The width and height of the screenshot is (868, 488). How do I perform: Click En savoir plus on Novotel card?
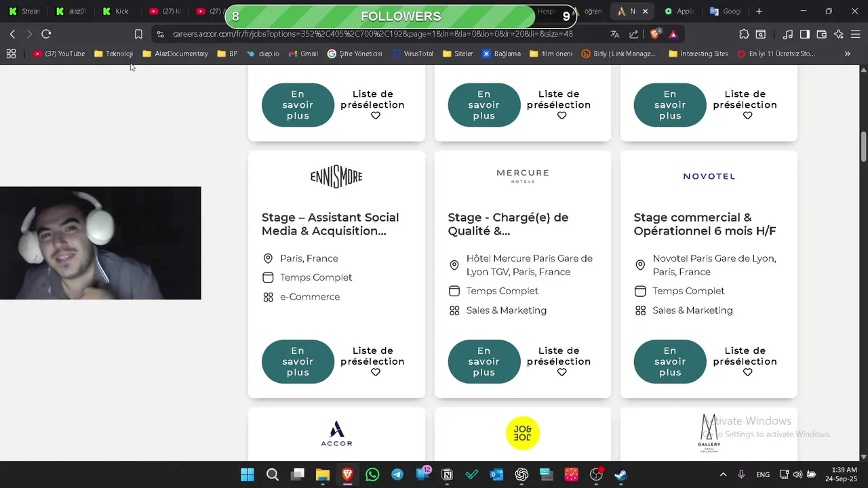[670, 361]
